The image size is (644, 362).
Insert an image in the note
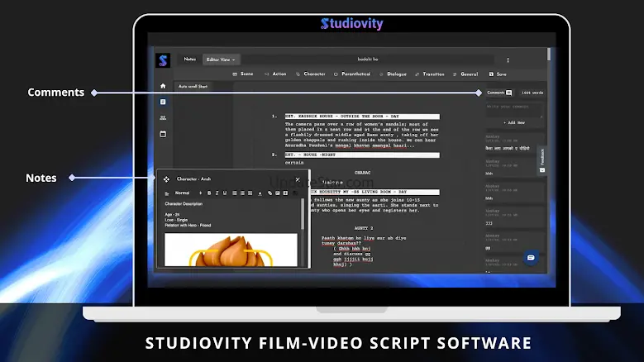click(278, 193)
